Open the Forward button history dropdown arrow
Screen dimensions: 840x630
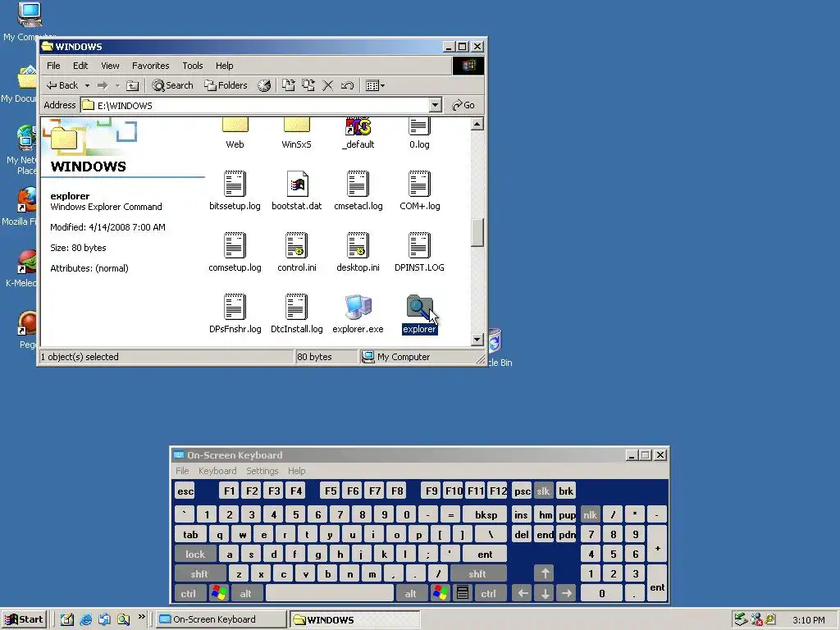[117, 85]
